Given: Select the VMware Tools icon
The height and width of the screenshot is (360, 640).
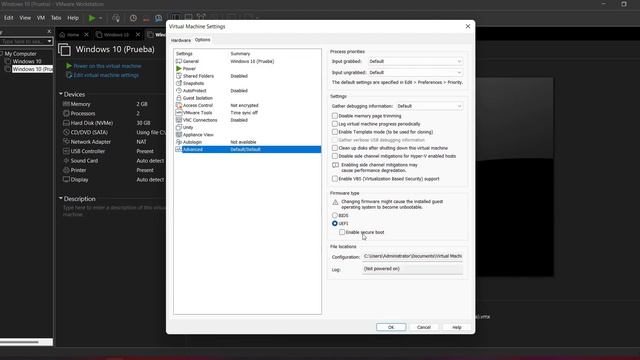Looking at the screenshot, I should pyautogui.click(x=178, y=113).
